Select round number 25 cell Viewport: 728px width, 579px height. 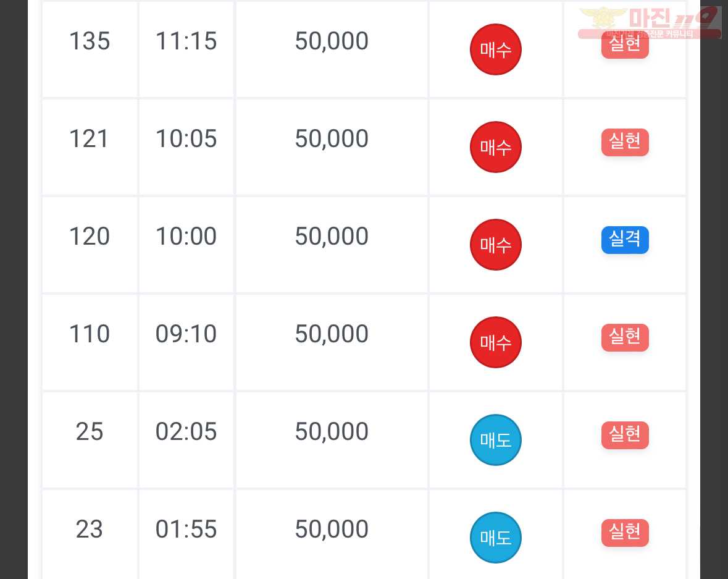90,439
